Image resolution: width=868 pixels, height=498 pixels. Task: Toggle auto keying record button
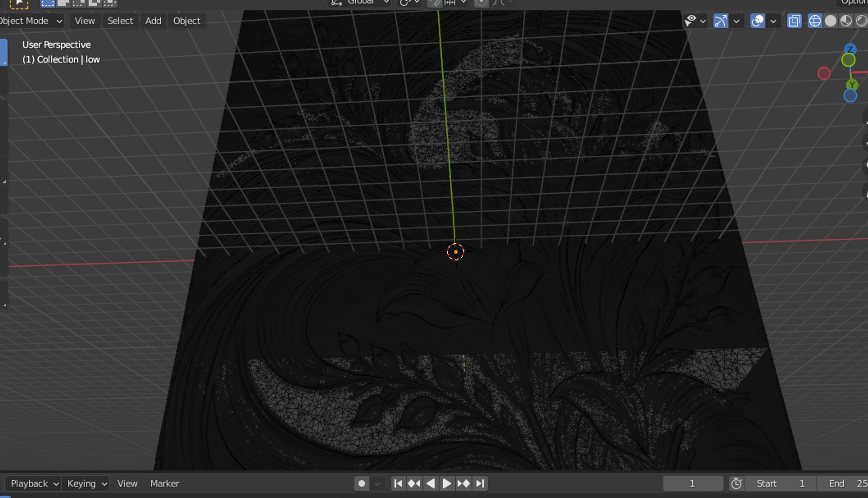click(x=362, y=483)
